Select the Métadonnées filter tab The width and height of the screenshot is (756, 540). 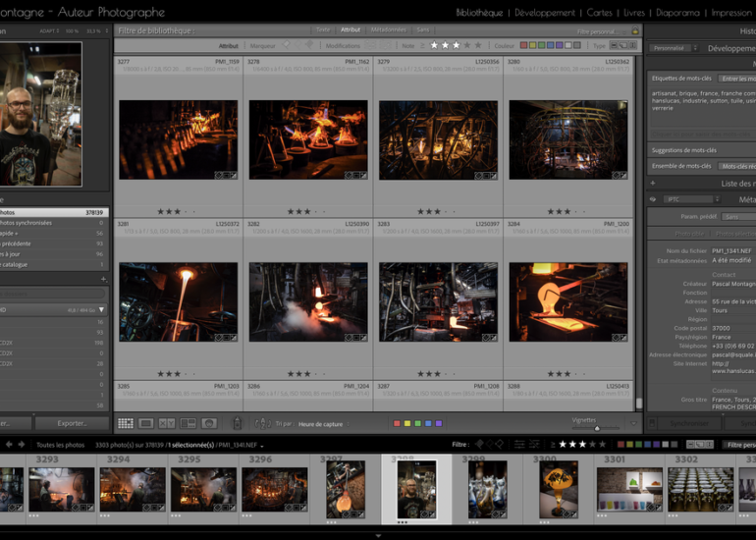[388, 29]
